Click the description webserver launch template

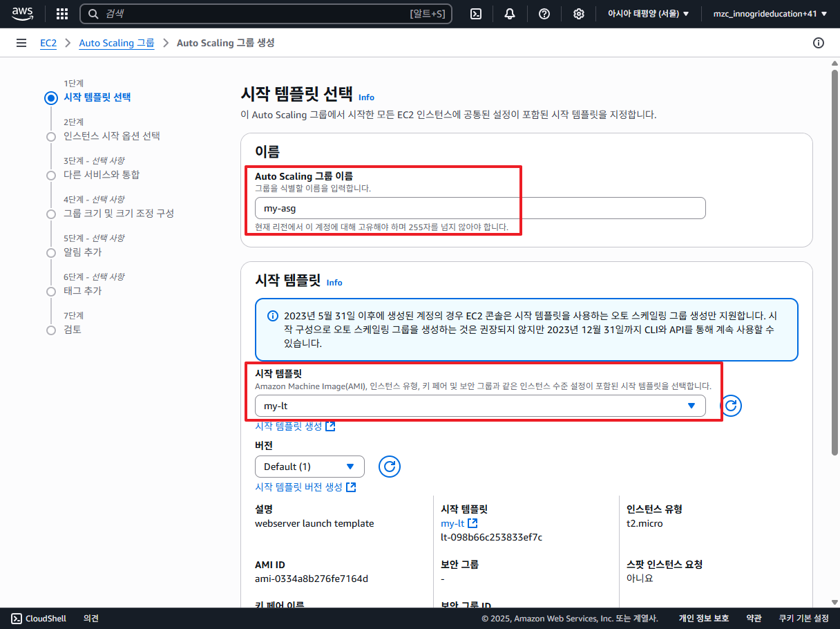coord(314,523)
